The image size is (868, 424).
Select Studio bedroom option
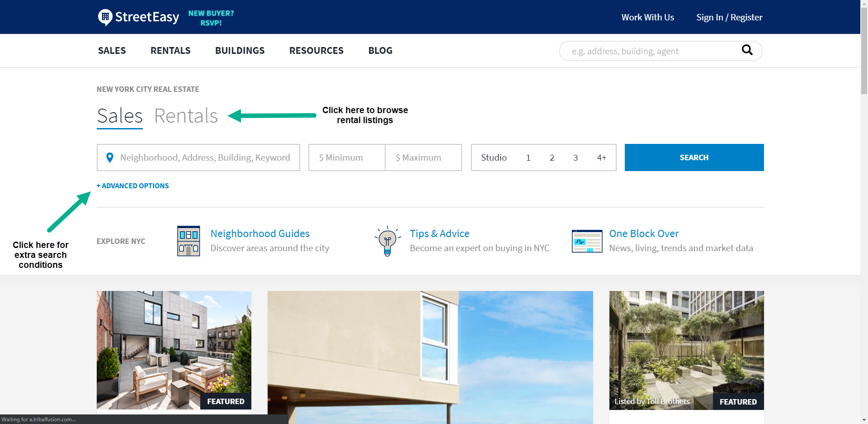click(494, 157)
